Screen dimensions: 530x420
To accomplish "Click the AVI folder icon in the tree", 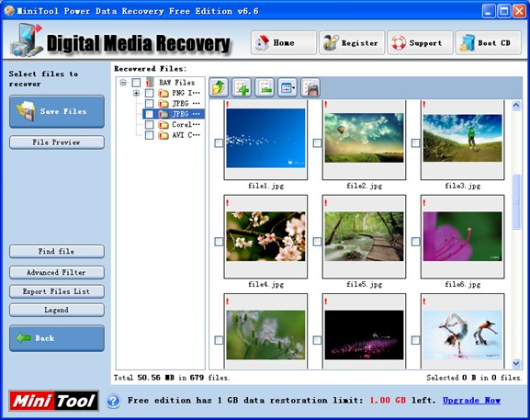I will [x=164, y=135].
